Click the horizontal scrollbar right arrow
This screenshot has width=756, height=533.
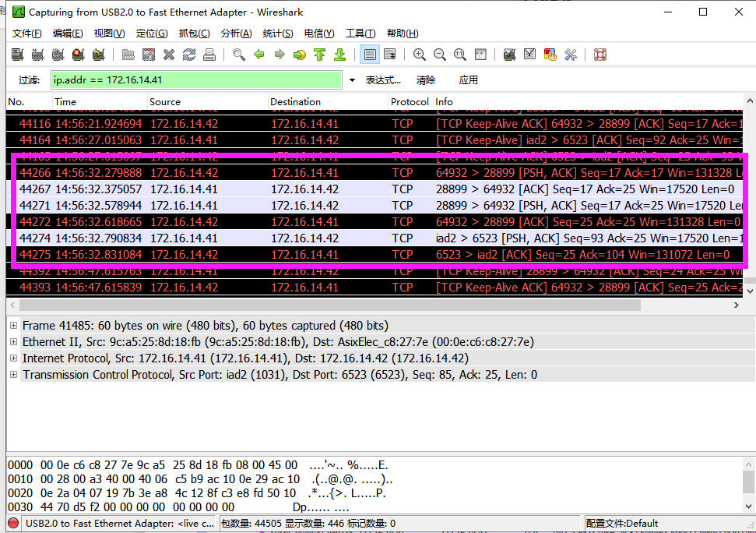[x=737, y=305]
